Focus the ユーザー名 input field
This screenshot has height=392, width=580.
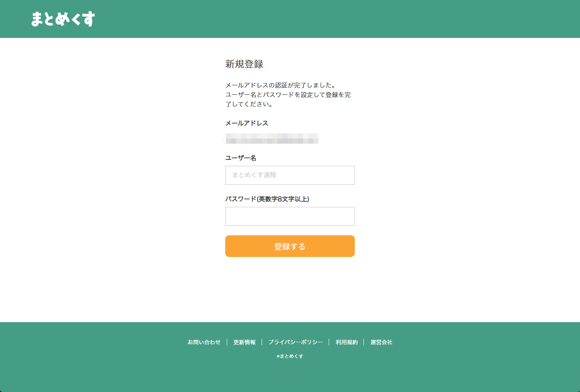click(x=290, y=175)
